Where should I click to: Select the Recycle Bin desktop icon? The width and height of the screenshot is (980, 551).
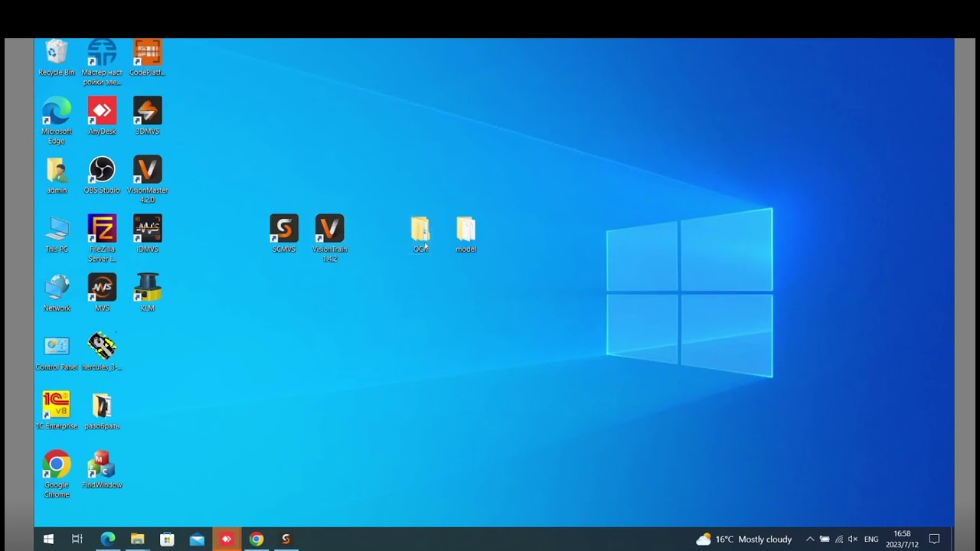pyautogui.click(x=57, y=57)
